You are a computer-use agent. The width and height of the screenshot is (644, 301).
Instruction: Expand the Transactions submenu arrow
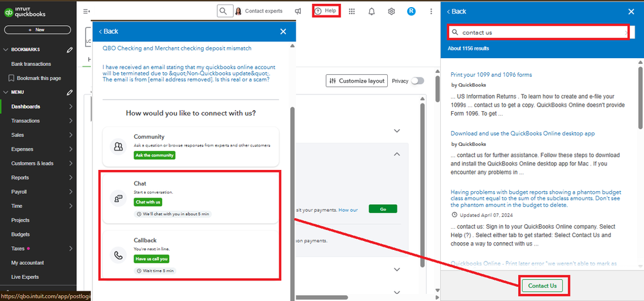[71, 121]
